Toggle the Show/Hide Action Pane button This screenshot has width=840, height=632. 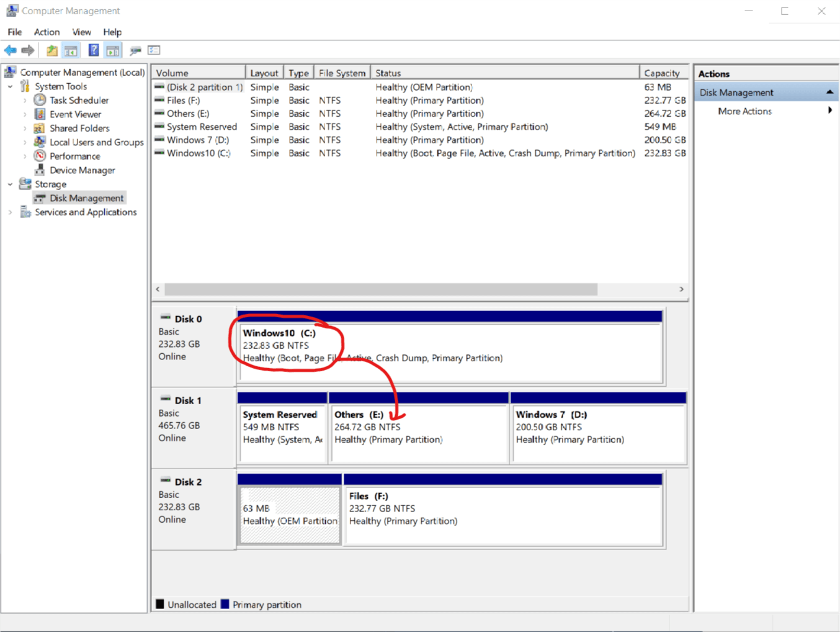113,50
